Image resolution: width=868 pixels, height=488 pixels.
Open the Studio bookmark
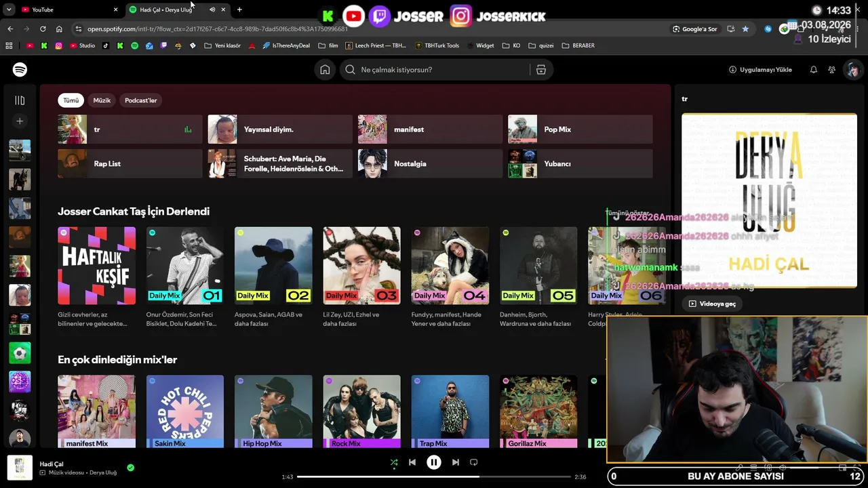pyautogui.click(x=83, y=45)
